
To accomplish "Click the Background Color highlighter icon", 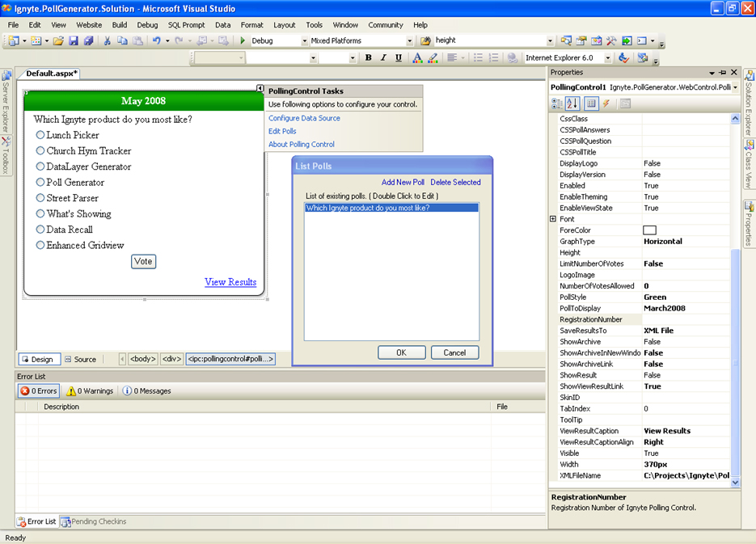I will (x=433, y=58).
